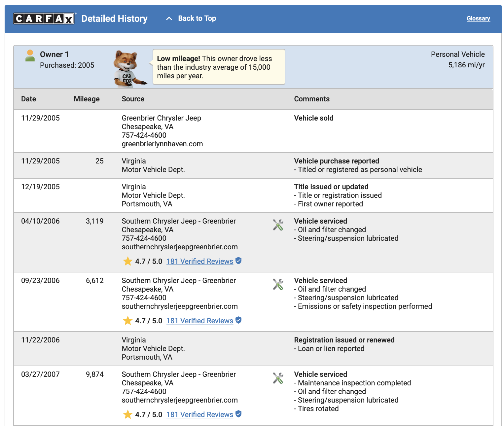Open 181 Verified Reviews in 04/10/2006 row

(199, 261)
